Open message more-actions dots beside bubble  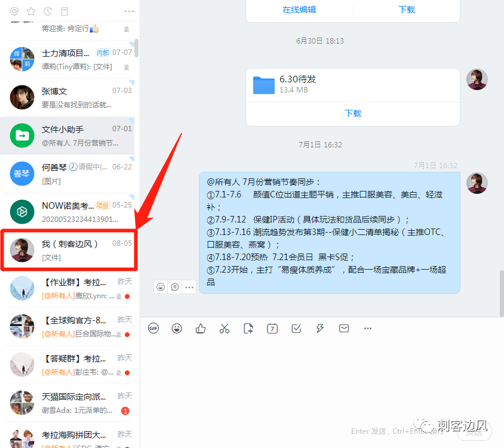coord(189,287)
